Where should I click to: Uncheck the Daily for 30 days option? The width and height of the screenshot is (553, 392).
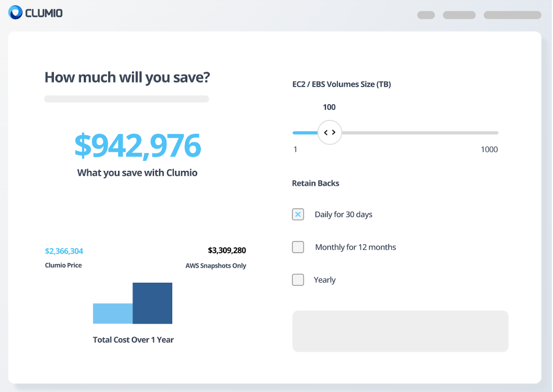click(298, 214)
